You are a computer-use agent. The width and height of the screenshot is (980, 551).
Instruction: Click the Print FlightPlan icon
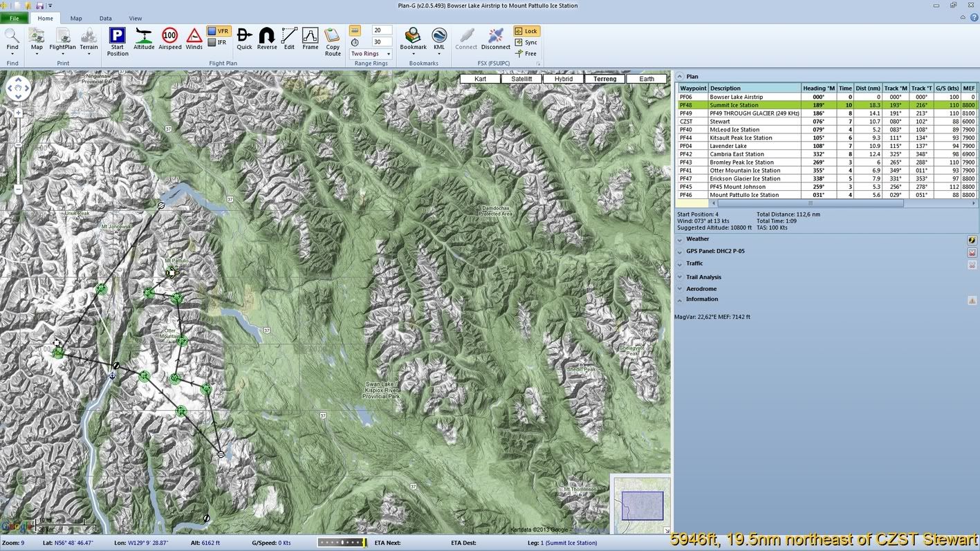[62, 35]
